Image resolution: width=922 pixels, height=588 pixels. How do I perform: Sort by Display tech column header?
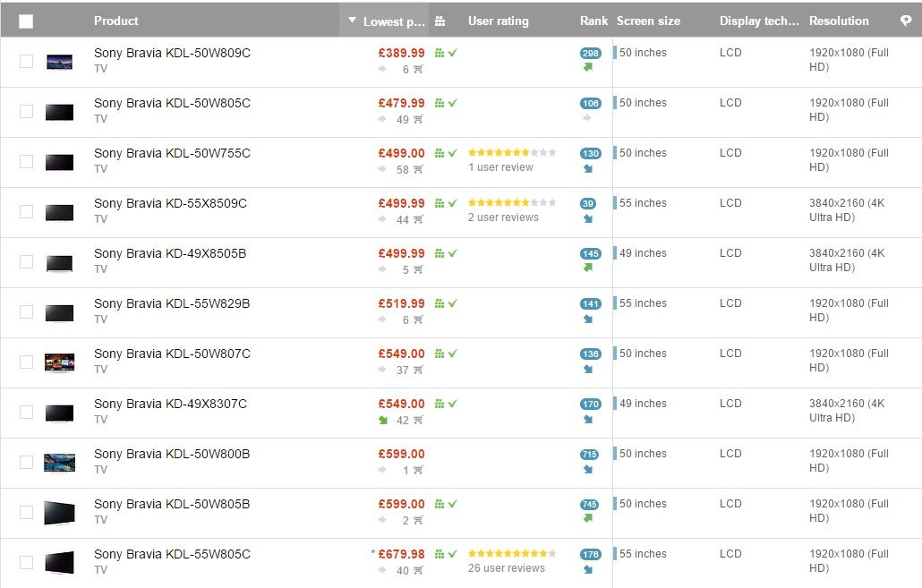[759, 21]
